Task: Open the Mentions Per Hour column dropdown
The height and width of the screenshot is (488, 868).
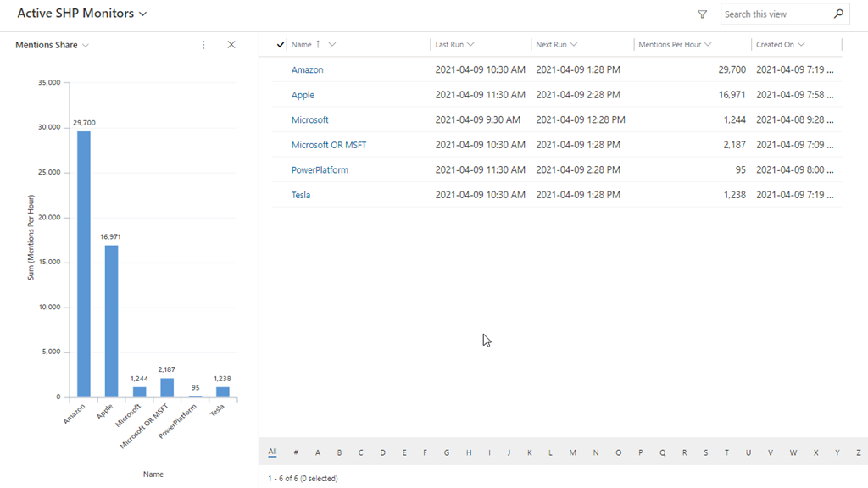Action: pyautogui.click(x=708, y=44)
